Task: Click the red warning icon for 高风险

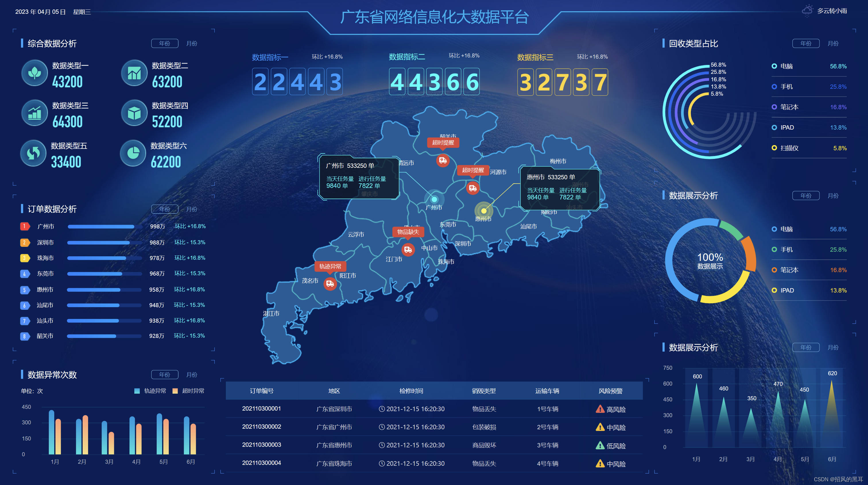Action: click(600, 409)
